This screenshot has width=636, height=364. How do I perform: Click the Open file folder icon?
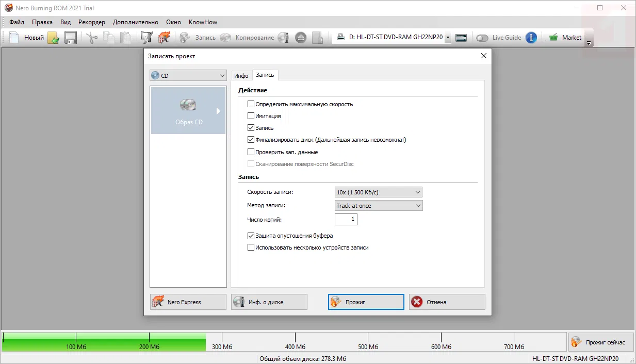[53, 38]
